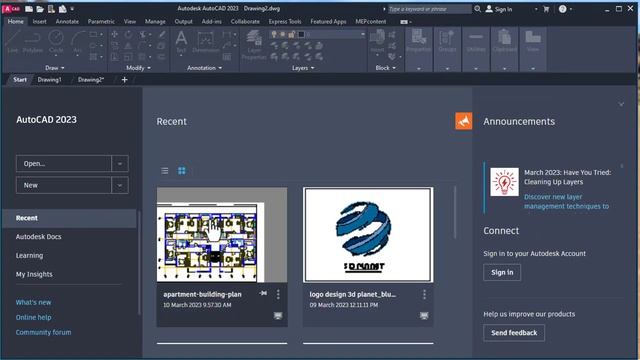
Task: Open the Express Tools ribbon tab
Action: 285,21
